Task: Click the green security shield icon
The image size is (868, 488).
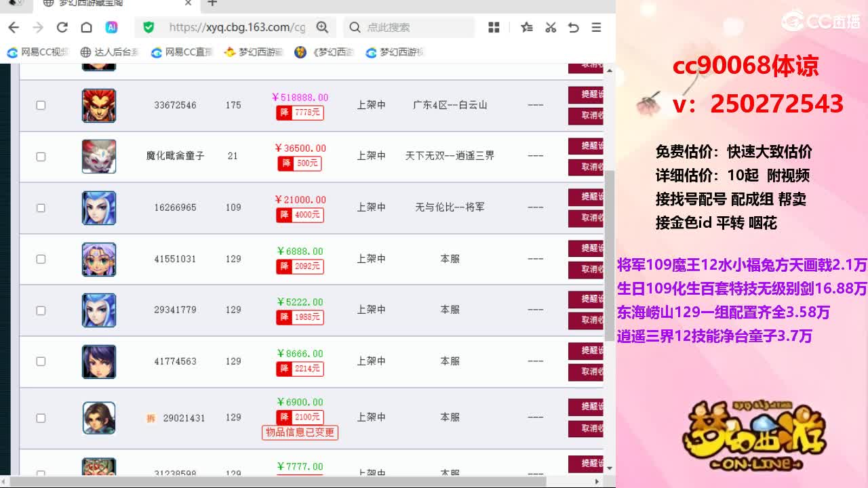Action: [149, 27]
